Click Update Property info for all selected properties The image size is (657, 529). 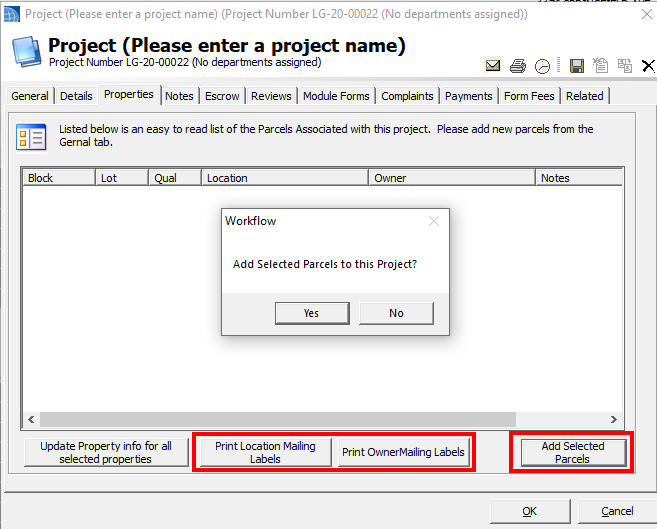pyautogui.click(x=106, y=452)
